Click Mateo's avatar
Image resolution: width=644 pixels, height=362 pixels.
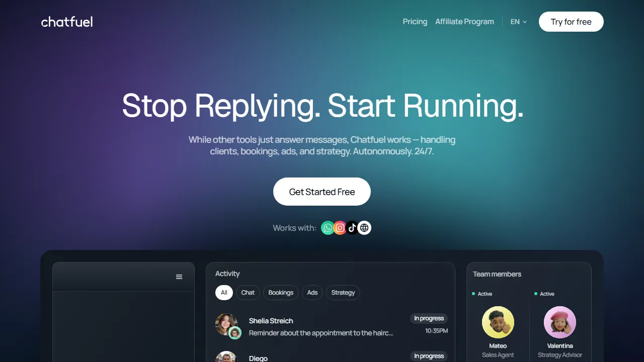[498, 322]
